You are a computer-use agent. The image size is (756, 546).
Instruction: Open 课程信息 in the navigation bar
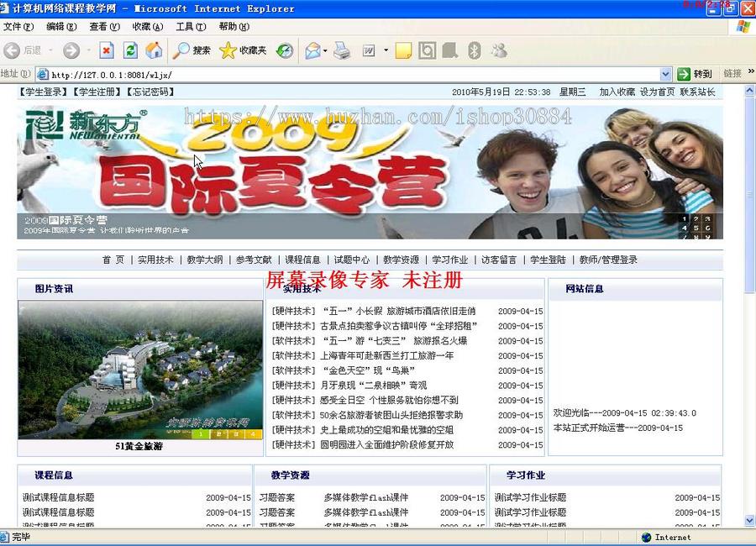pyautogui.click(x=302, y=260)
